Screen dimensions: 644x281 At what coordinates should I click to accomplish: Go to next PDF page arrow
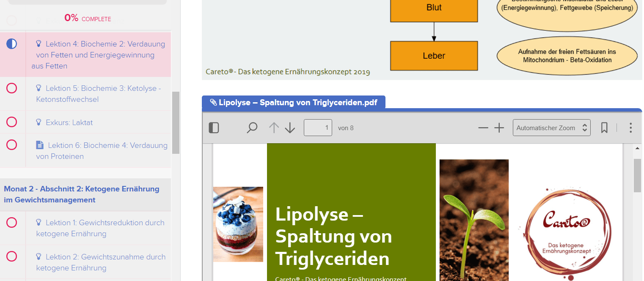click(290, 128)
